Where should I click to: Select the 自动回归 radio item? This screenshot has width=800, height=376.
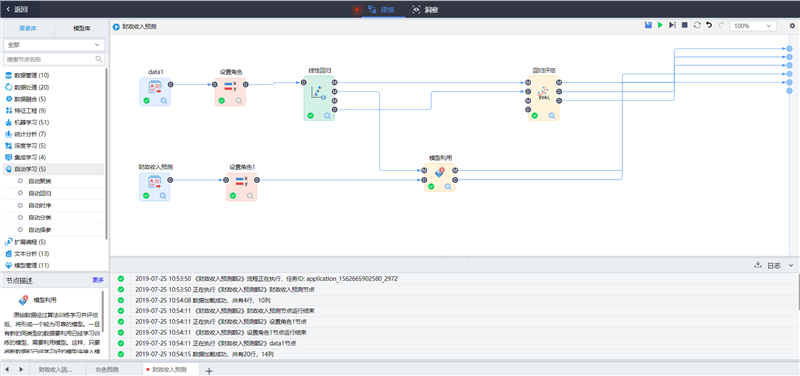tap(39, 193)
